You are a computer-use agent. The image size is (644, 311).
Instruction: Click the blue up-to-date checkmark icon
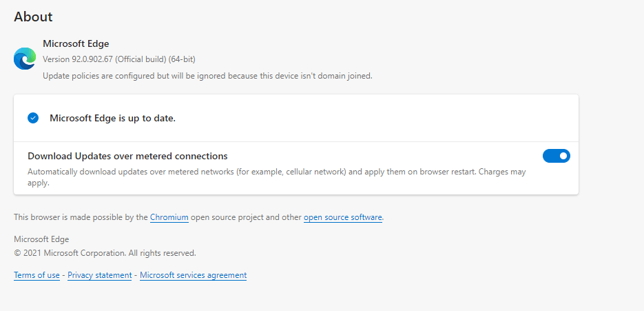(33, 118)
